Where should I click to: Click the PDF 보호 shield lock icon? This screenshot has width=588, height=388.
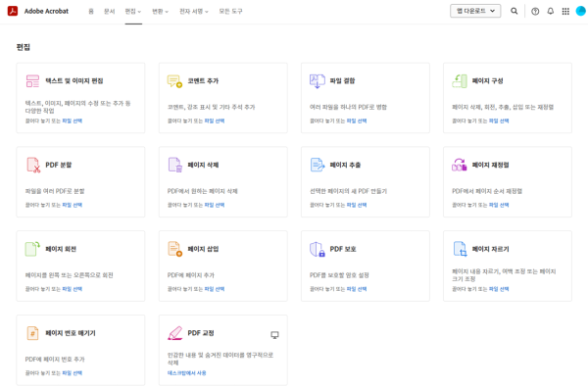[x=318, y=249]
